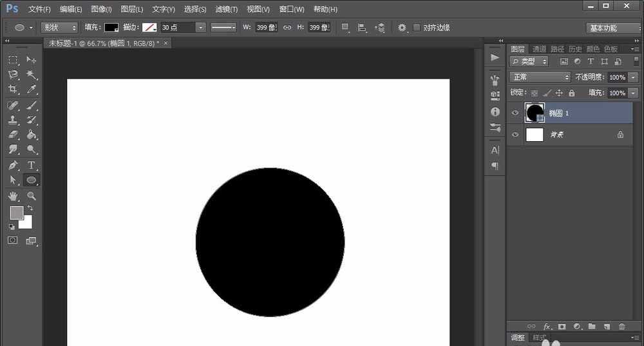644x346 pixels.
Task: Open the 滤镜(T) menu
Action: (226, 9)
